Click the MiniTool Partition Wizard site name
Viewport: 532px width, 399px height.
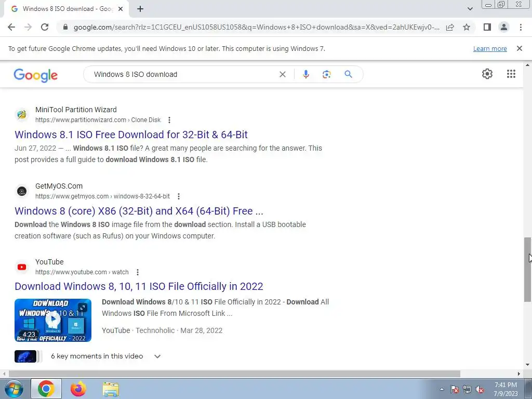point(76,110)
